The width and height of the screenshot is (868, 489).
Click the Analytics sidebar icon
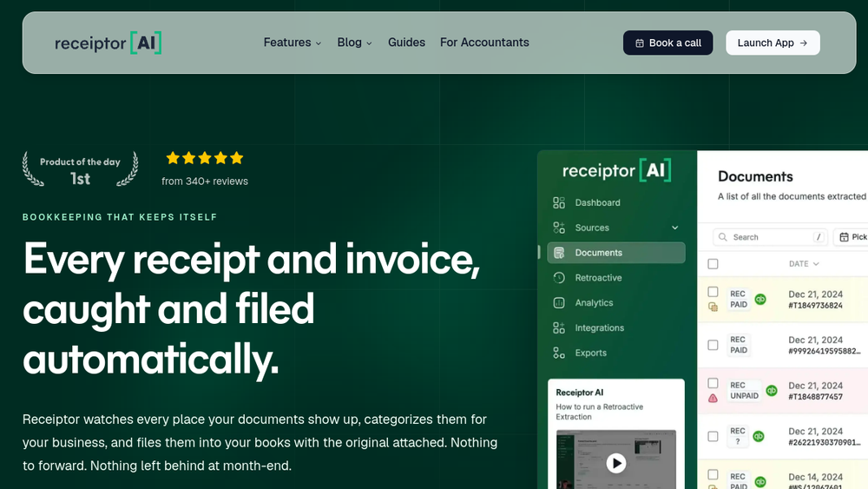coord(559,303)
